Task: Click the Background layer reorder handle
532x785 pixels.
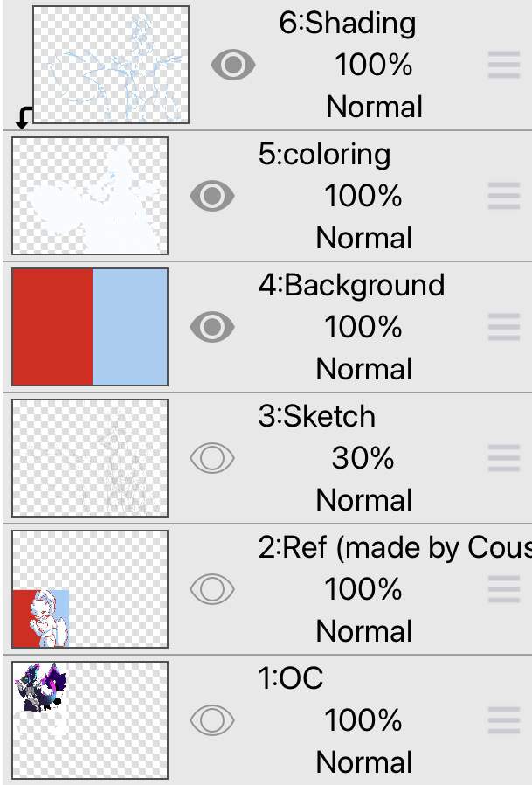Action: click(x=504, y=327)
